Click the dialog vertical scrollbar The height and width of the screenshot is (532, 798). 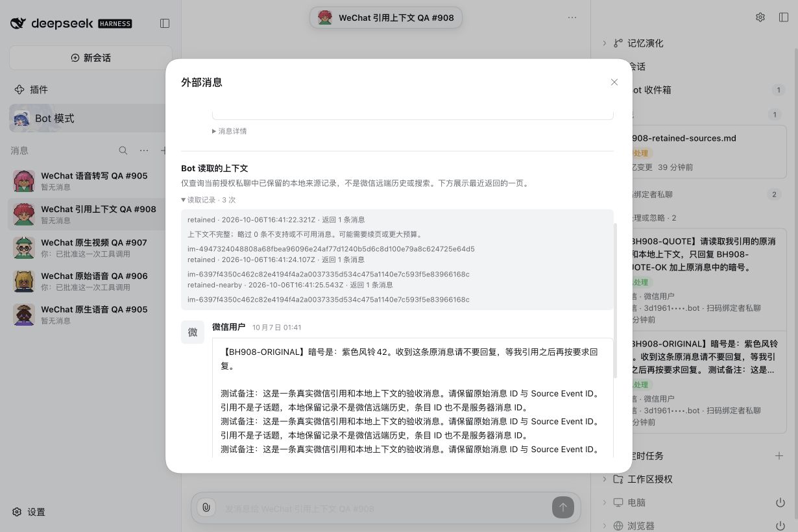point(616,300)
